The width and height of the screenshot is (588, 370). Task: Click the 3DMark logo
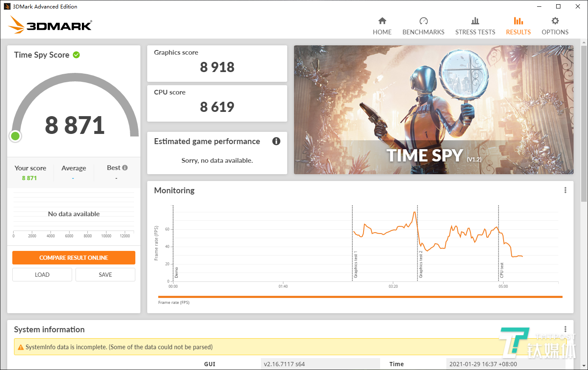[x=50, y=25]
